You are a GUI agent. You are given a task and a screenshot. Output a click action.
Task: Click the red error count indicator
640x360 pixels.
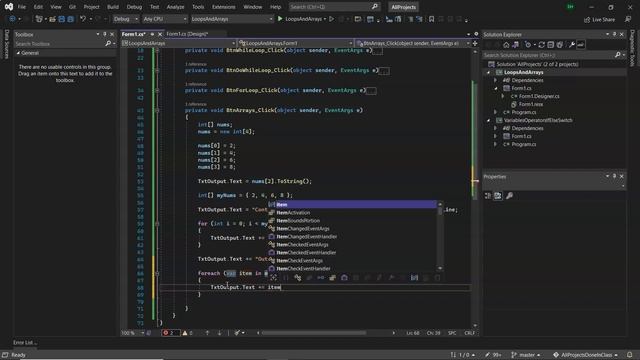pyautogui.click(x=170, y=333)
